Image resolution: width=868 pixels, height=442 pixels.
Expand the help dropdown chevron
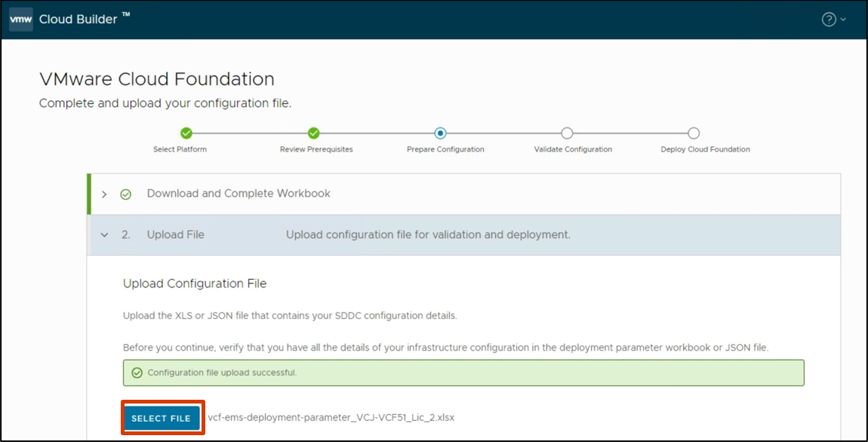[x=843, y=20]
